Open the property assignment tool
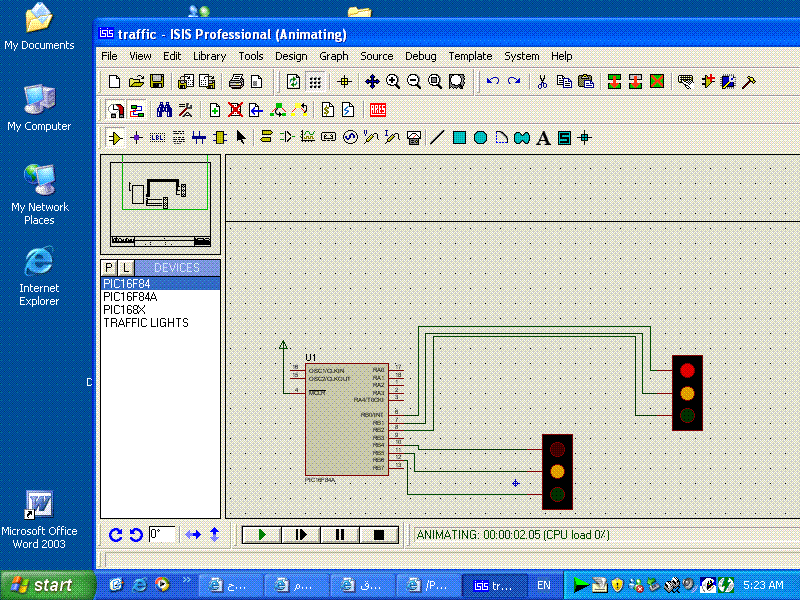 click(185, 110)
